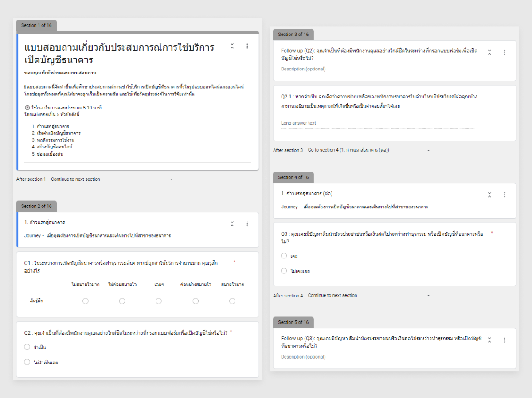Open Section 2 three-dot more options menu
The width and height of the screenshot is (532, 398).
pos(247,224)
